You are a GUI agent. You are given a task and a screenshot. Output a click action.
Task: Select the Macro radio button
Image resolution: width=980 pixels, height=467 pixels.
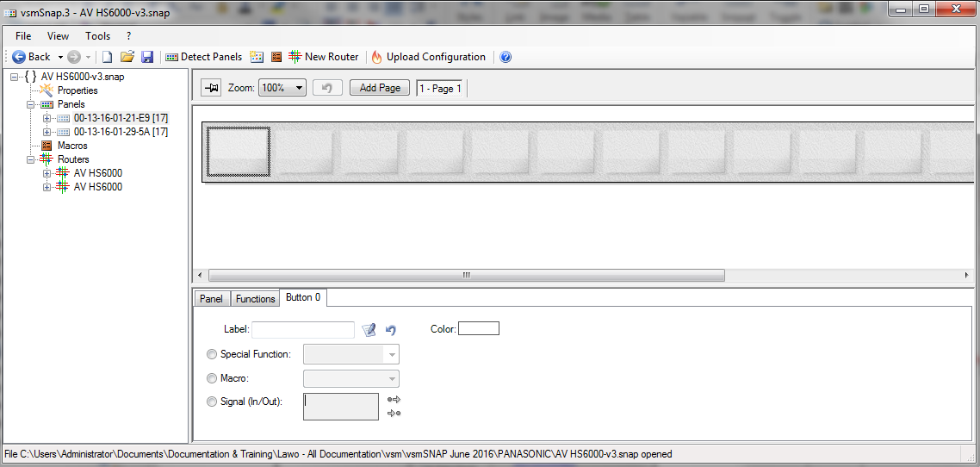click(x=212, y=378)
